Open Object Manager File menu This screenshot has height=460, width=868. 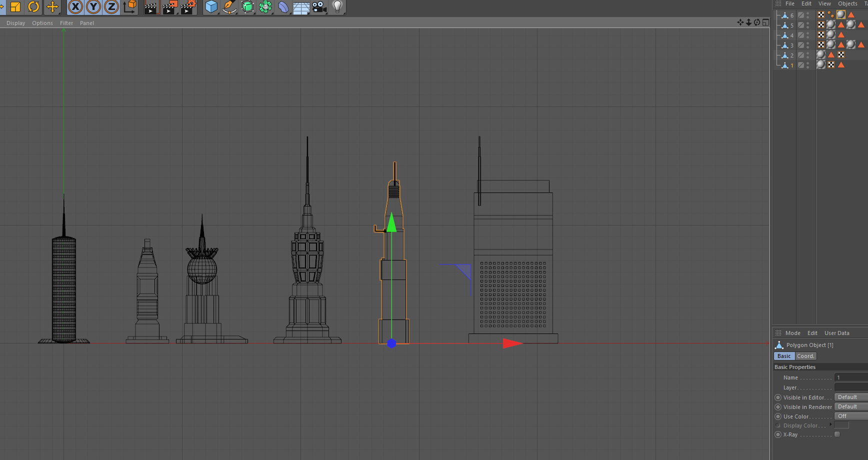tap(790, 3)
